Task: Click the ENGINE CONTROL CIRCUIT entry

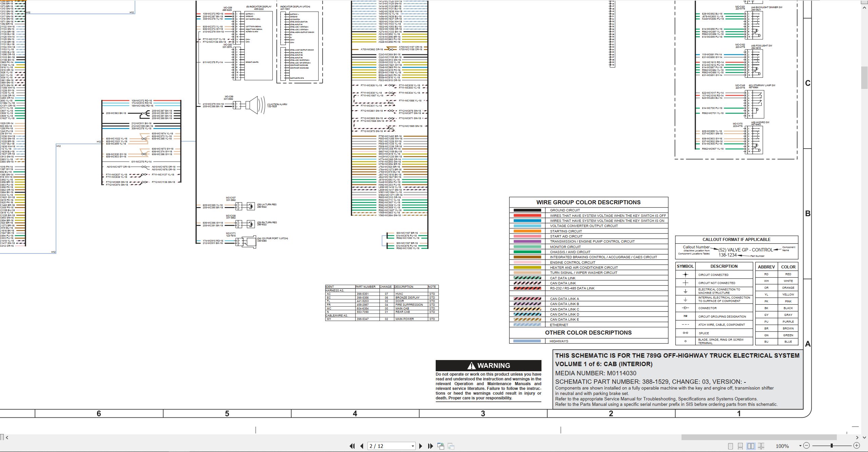Action: [572, 262]
